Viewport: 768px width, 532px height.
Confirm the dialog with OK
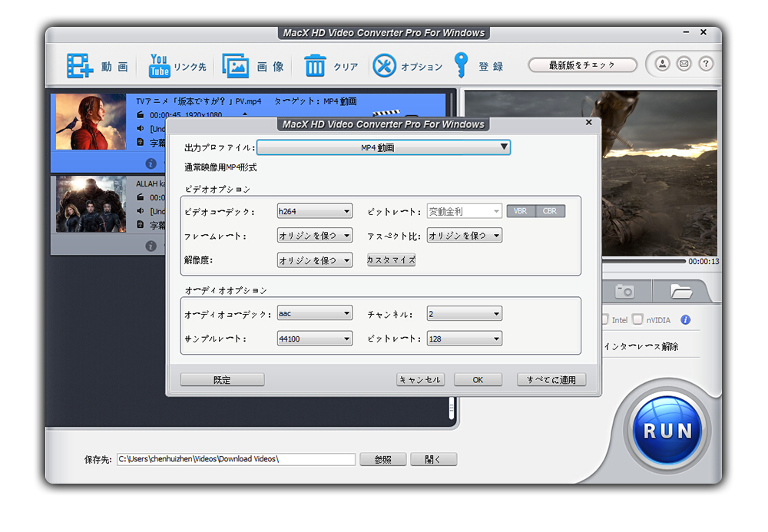tap(478, 380)
